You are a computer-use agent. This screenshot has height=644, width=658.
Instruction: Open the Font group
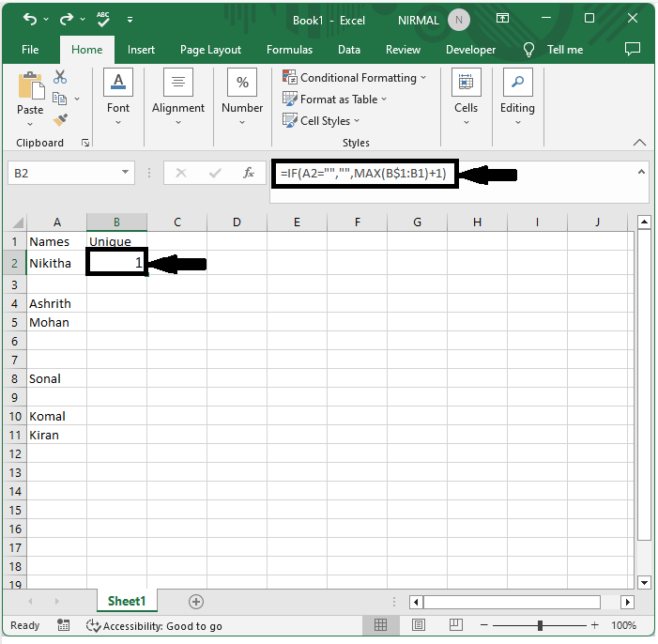pyautogui.click(x=118, y=97)
